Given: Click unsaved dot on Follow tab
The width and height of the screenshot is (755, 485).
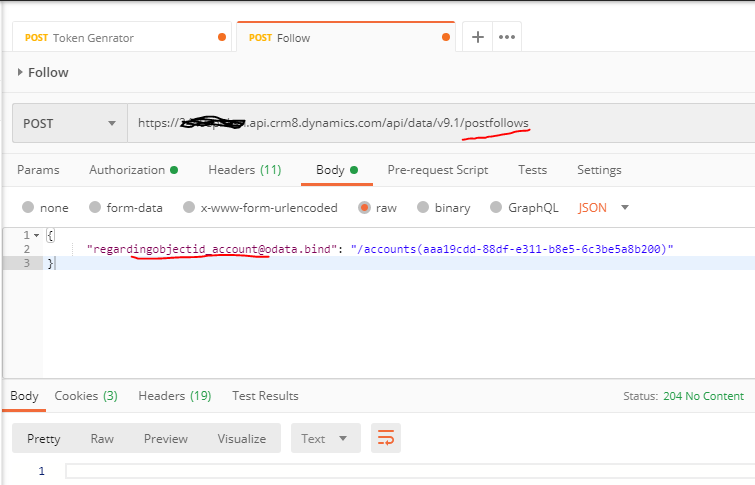Looking at the screenshot, I should (446, 37).
